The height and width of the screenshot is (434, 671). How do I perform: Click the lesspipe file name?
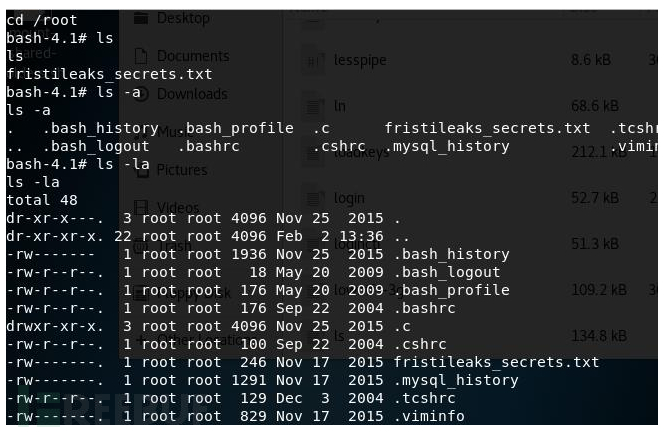point(359,61)
